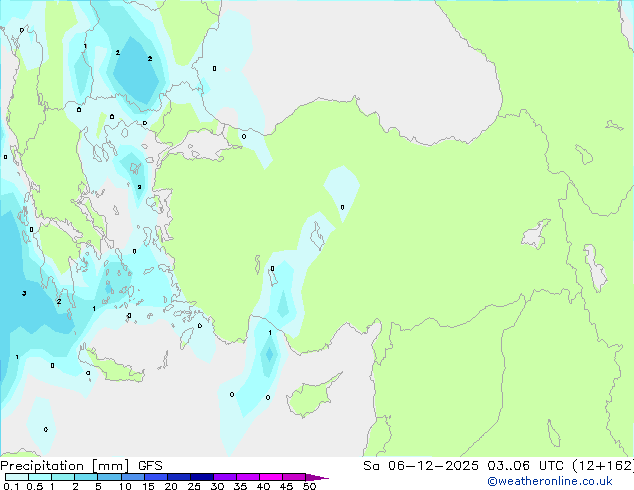Click the 0.1–0.5 mm legend color block
Image resolution: width=634 pixels, height=490 pixels.
(x=17, y=477)
